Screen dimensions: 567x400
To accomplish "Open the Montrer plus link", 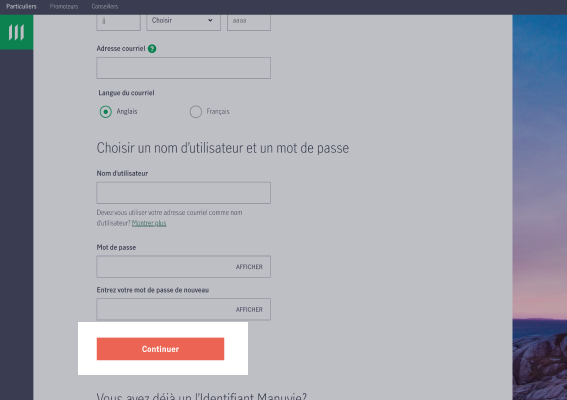I will tap(149, 223).
